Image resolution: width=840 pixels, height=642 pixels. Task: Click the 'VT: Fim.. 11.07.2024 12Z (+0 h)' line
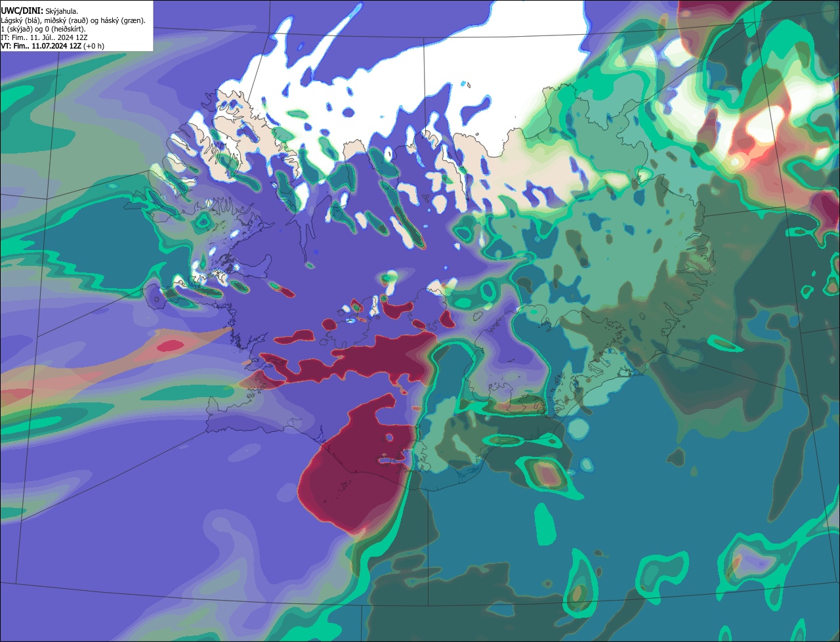[52, 46]
